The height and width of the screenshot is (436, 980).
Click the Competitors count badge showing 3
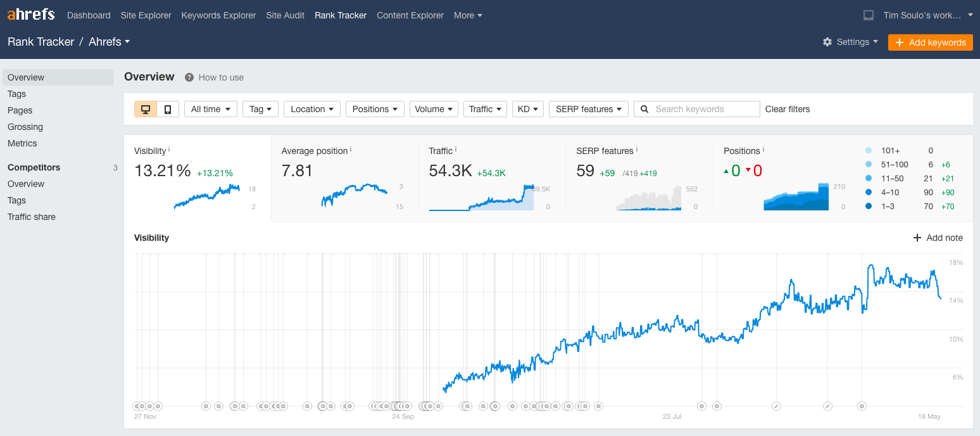tap(115, 168)
